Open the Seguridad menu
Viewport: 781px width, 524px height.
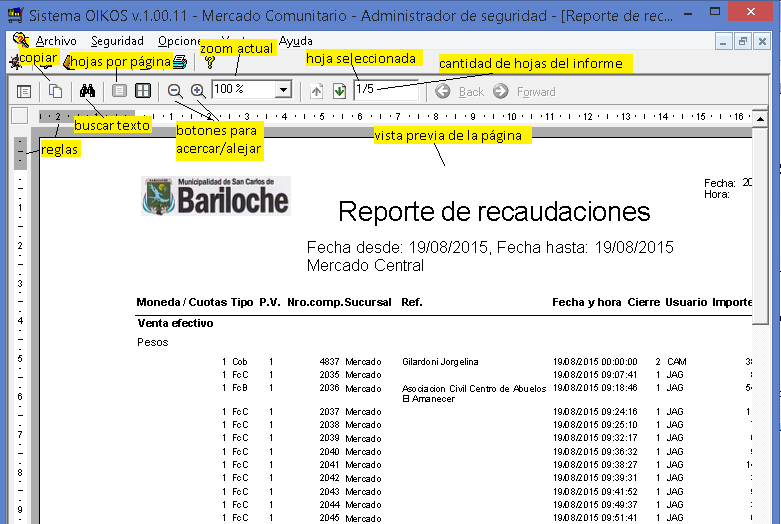click(117, 41)
